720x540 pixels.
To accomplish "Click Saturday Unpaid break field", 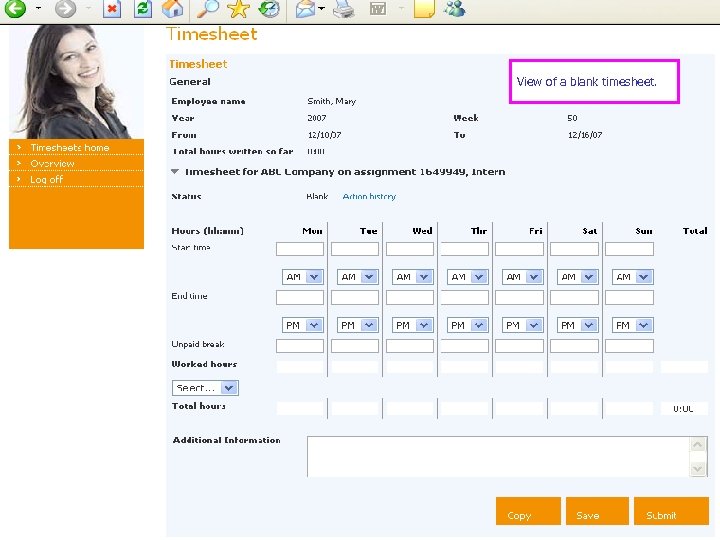I will [574, 346].
